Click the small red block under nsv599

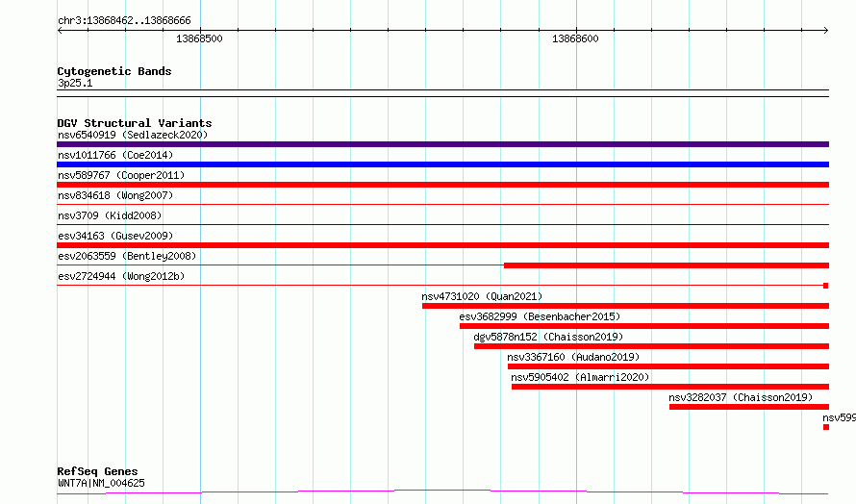click(x=826, y=427)
